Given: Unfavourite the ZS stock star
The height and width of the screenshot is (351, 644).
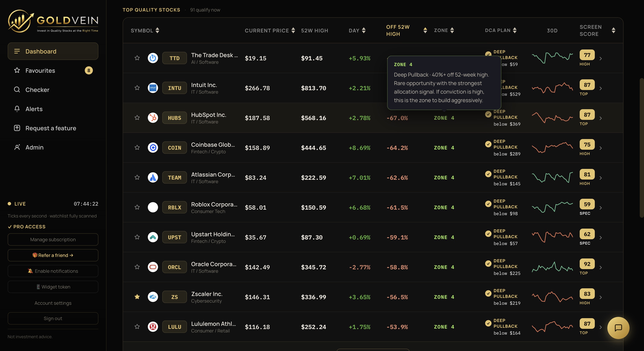Looking at the screenshot, I should 137,297.
